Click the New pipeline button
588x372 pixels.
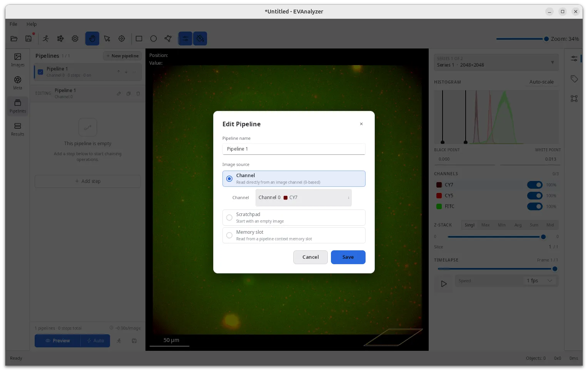pos(122,56)
